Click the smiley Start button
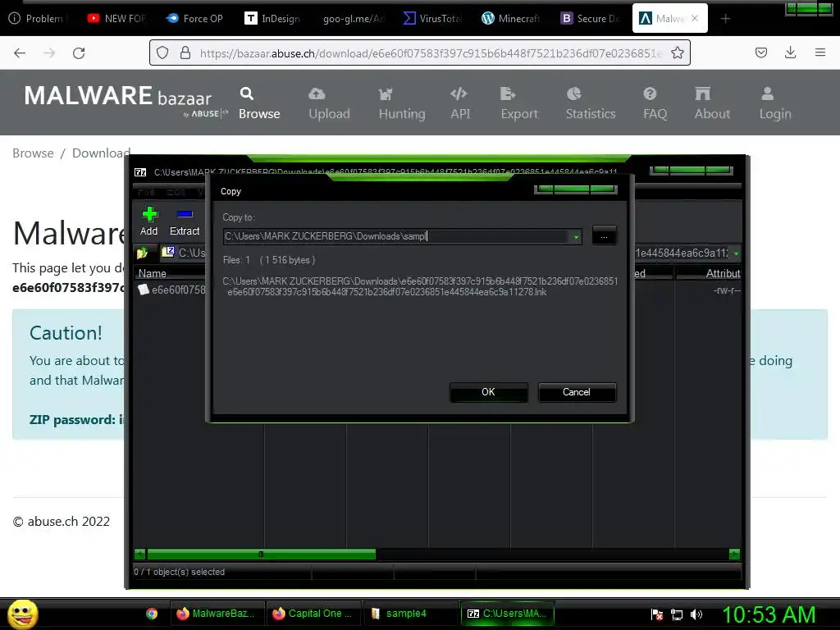This screenshot has height=630, width=840. point(22,614)
